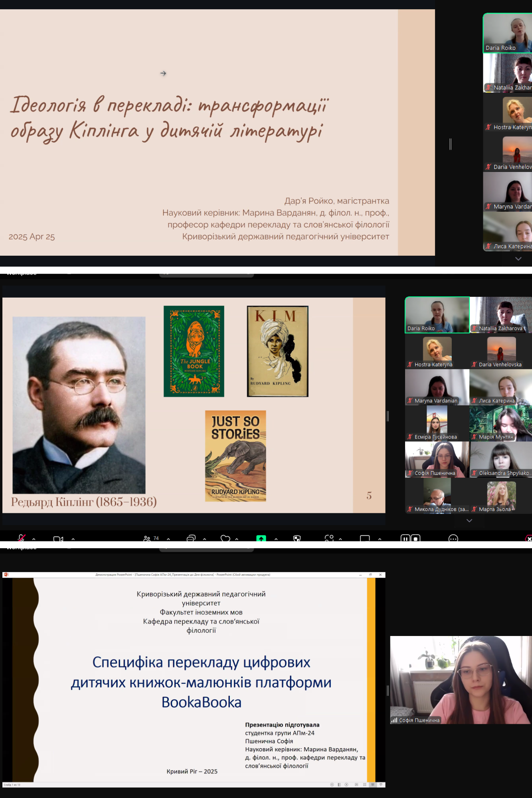
Task: Click The Jungle Book cover on slide
Action: [194, 351]
